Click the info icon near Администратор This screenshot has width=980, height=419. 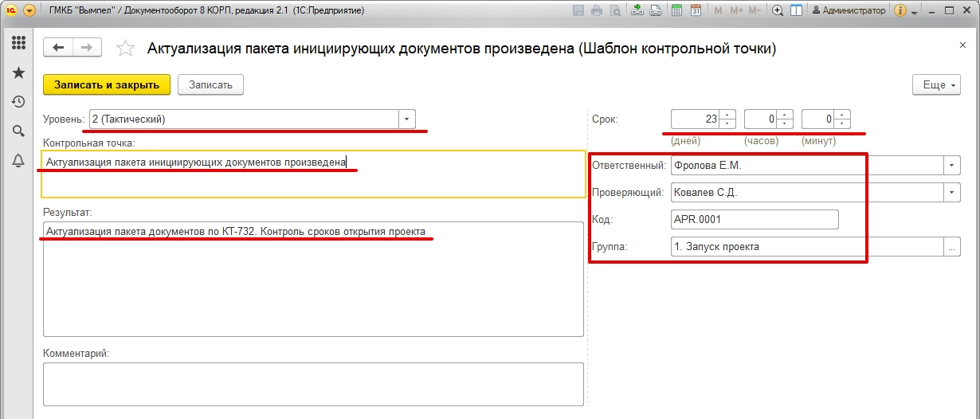(x=901, y=10)
